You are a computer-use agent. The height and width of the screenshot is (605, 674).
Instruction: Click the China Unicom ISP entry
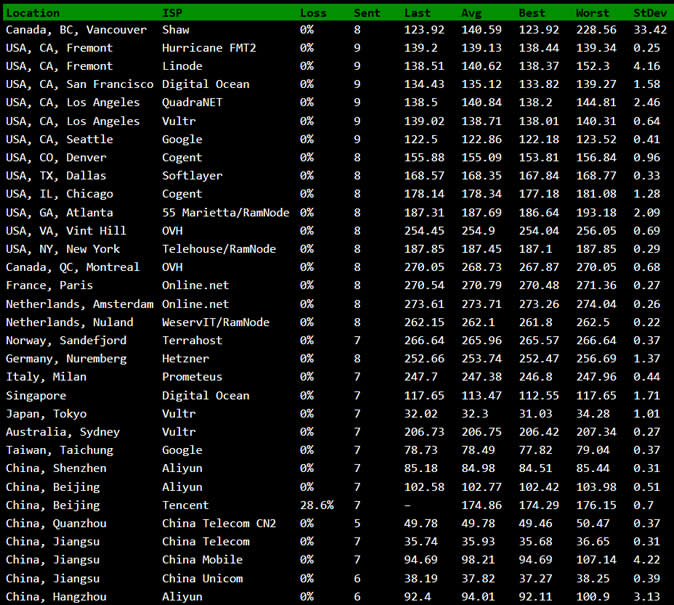coord(202,578)
